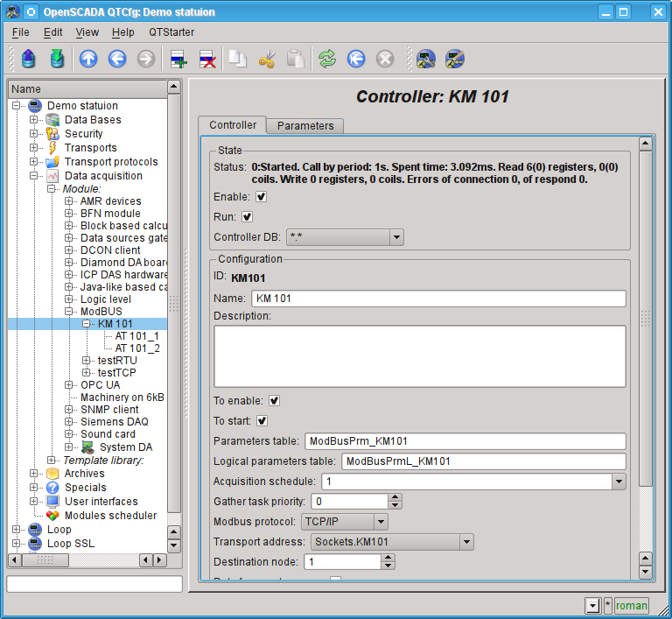
Task: Click the Paste clipboard toolbar icon
Action: (296, 59)
